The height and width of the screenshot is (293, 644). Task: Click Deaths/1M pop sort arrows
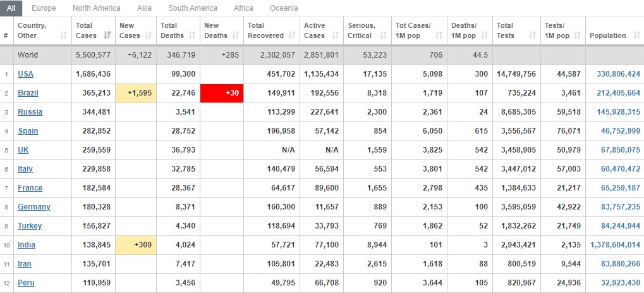[x=485, y=35]
